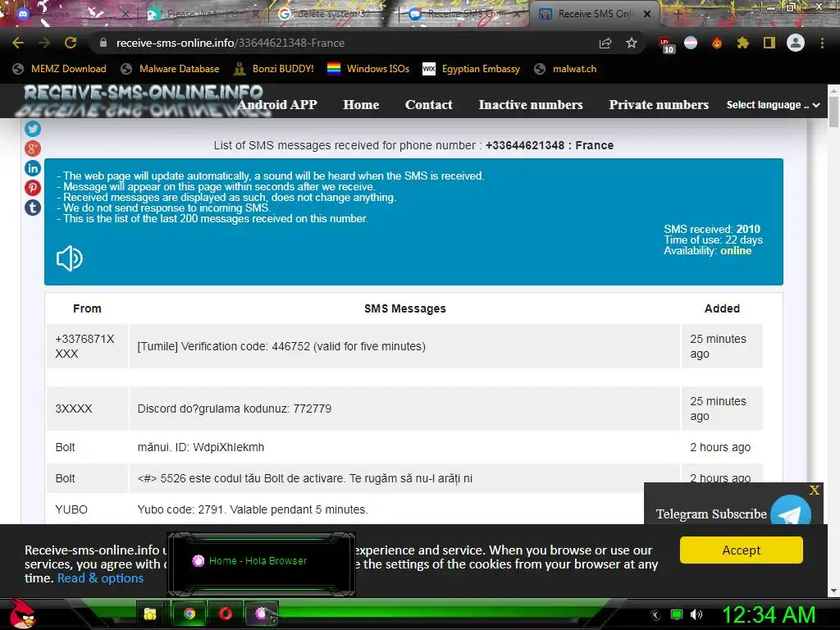Open the system tray volume control

(x=696, y=614)
